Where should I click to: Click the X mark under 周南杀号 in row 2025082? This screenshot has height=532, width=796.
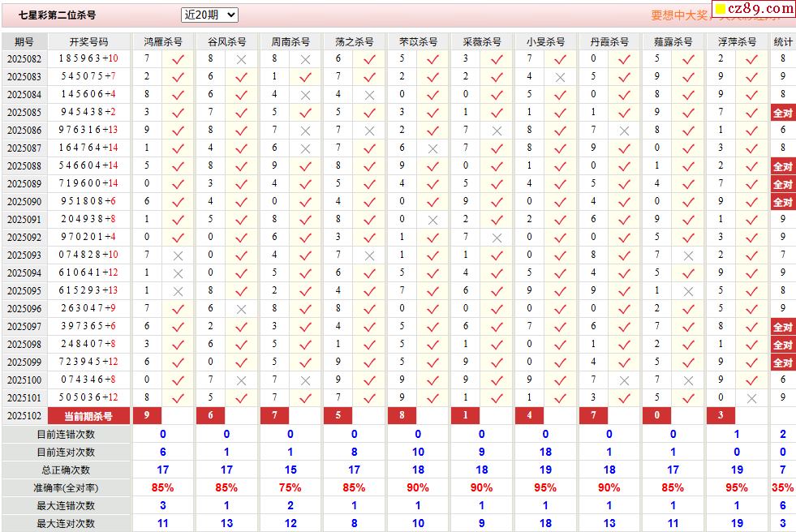click(x=305, y=60)
